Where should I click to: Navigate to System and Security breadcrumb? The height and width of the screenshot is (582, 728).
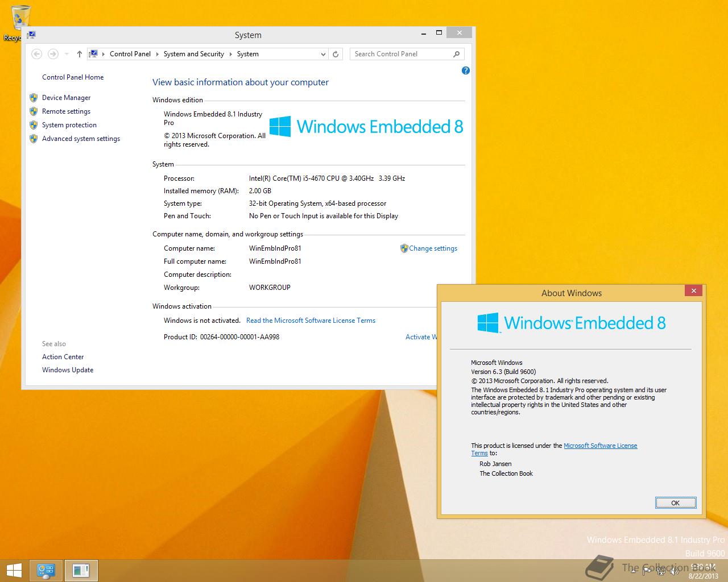(x=194, y=54)
